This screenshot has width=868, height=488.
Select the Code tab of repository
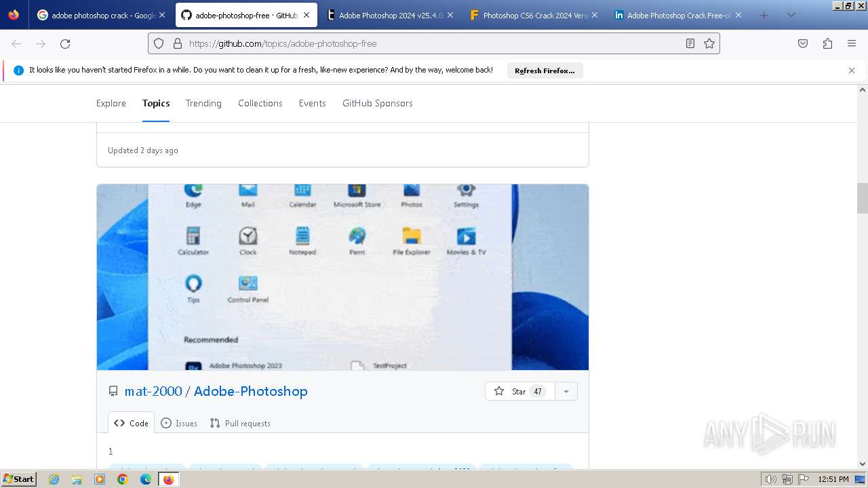click(x=132, y=423)
